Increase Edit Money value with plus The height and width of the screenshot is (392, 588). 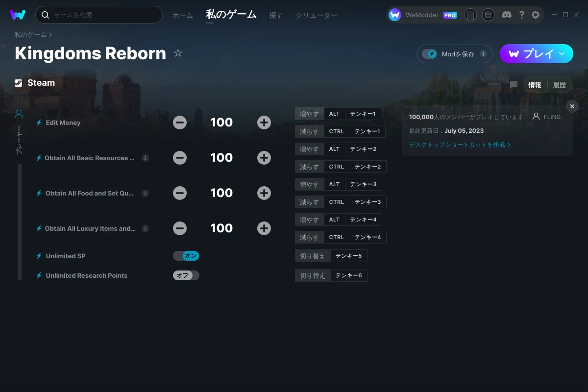[x=264, y=122]
